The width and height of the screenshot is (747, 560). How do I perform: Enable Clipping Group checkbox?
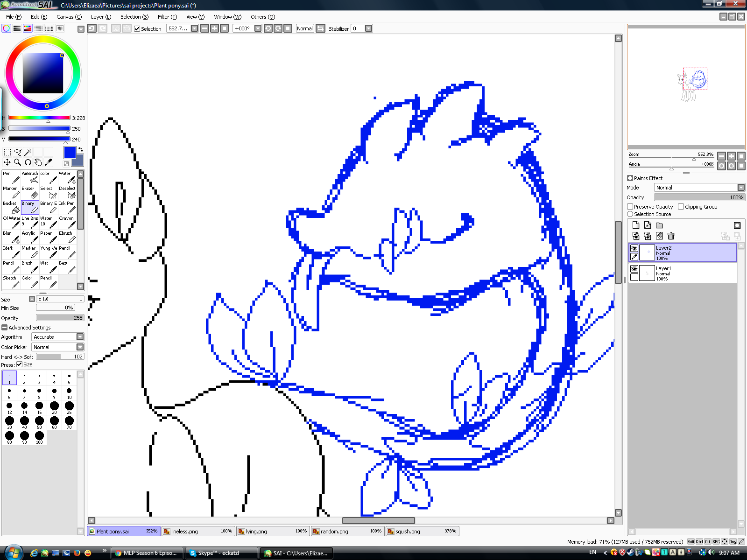(681, 207)
